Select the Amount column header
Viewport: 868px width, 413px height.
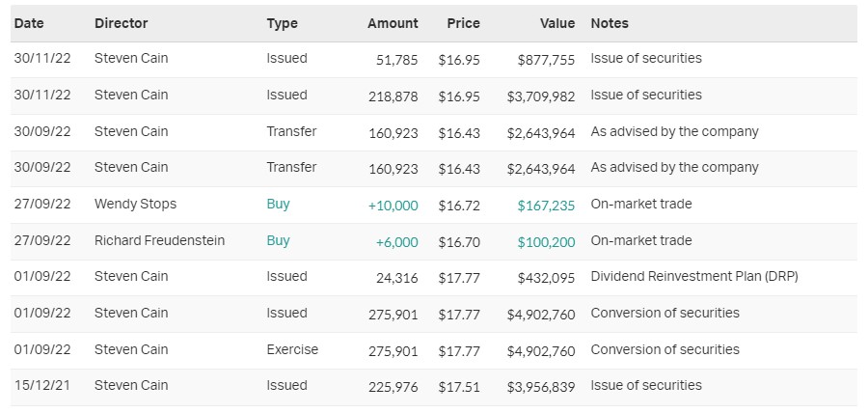pos(393,23)
